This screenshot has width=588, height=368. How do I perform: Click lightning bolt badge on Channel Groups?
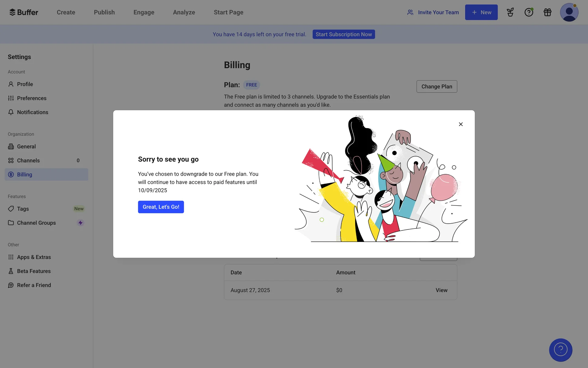(x=81, y=223)
